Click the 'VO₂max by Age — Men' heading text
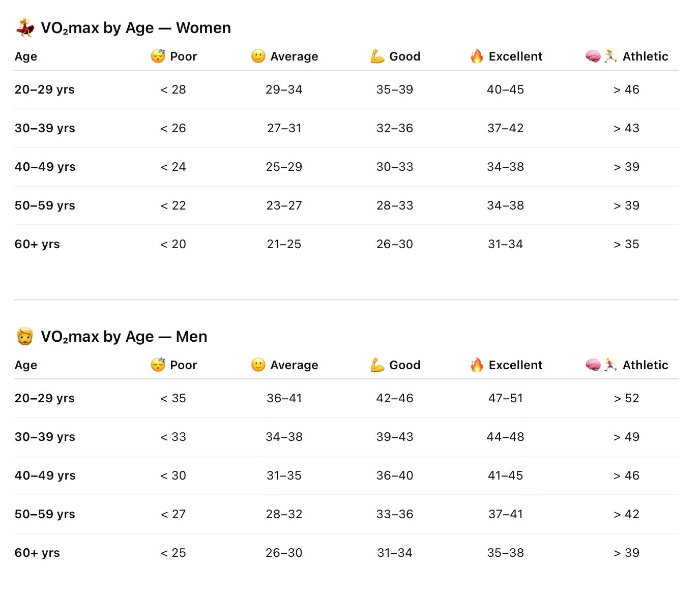 click(x=124, y=337)
